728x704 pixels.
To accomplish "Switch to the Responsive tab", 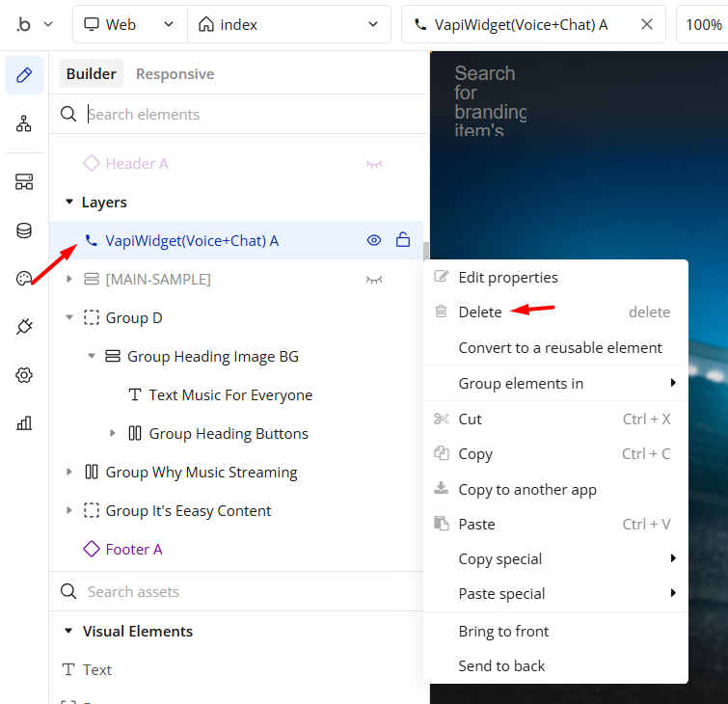I will click(x=175, y=73).
